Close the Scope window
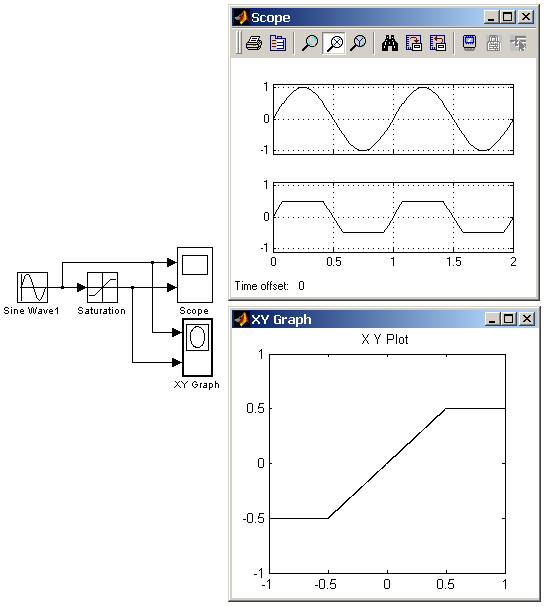Viewport: 546px width, 606px height. 526,17
